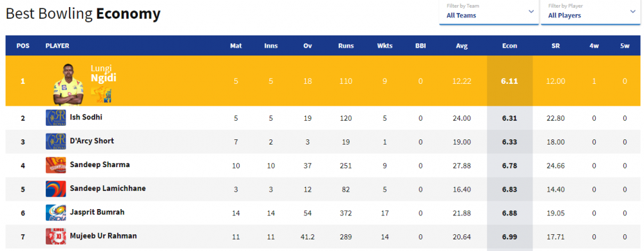
Task: Click Lungi Ngidi's player photo
Action: (68, 85)
